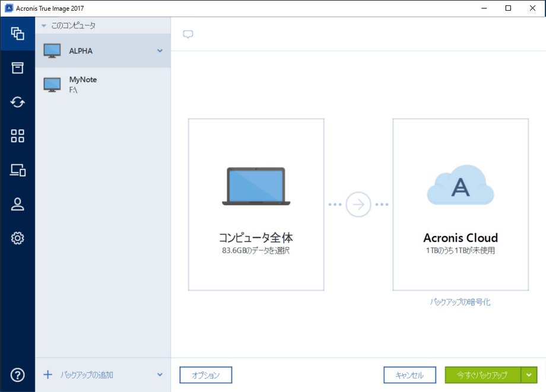Open the Tools grid icon

click(17, 136)
